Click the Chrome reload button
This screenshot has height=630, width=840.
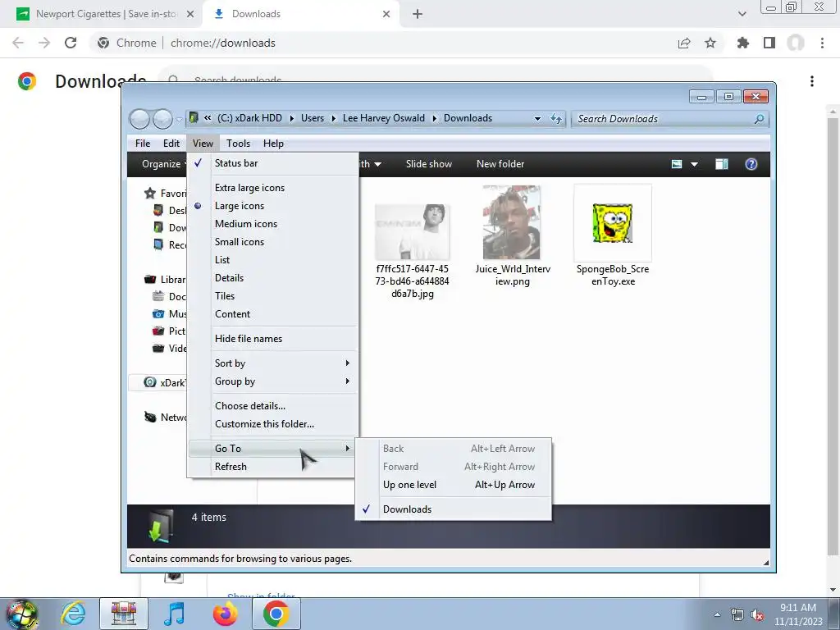pos(71,43)
